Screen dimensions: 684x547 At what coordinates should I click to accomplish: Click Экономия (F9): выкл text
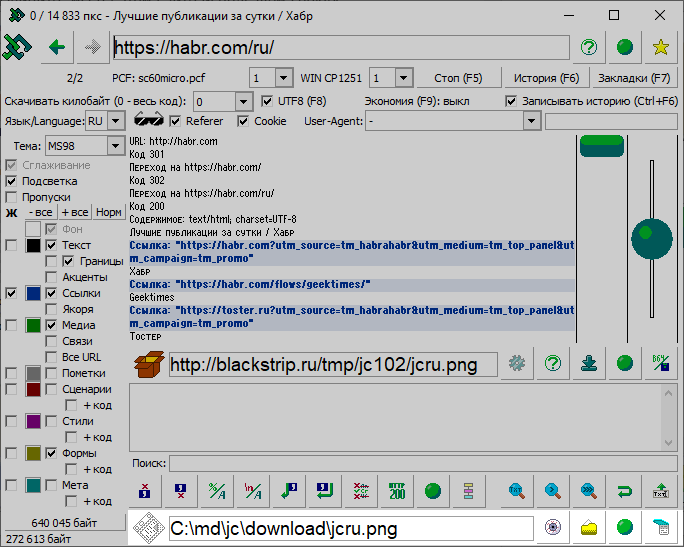click(x=417, y=101)
